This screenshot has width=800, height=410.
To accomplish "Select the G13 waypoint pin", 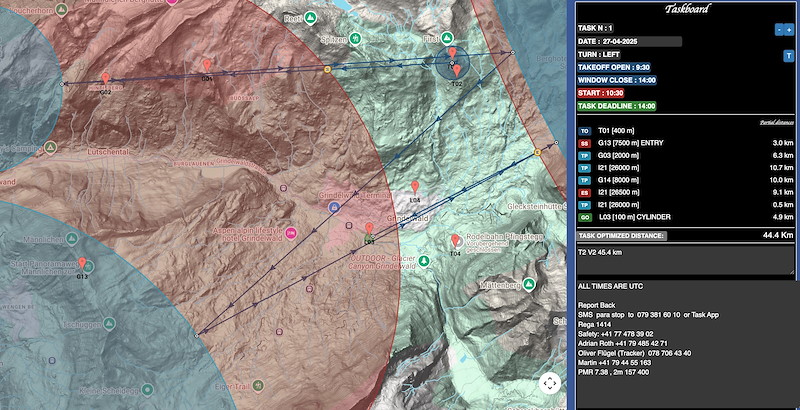I will [82, 263].
